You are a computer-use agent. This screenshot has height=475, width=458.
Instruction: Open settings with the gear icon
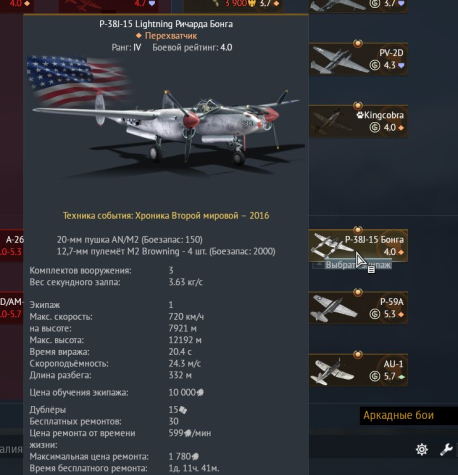pos(422,449)
